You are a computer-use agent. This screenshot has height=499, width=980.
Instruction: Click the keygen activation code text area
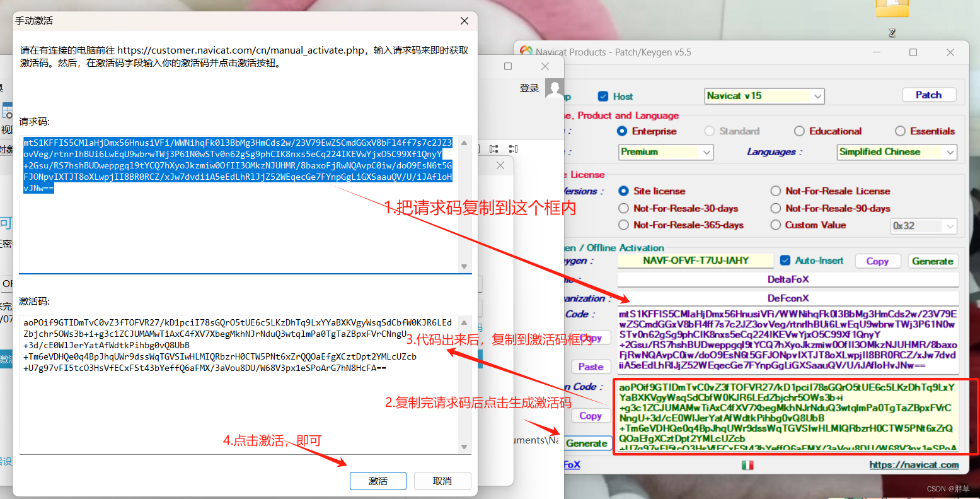[x=788, y=416]
